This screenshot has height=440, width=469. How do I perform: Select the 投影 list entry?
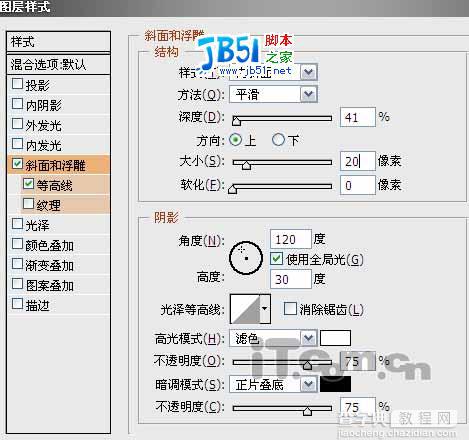coord(59,85)
